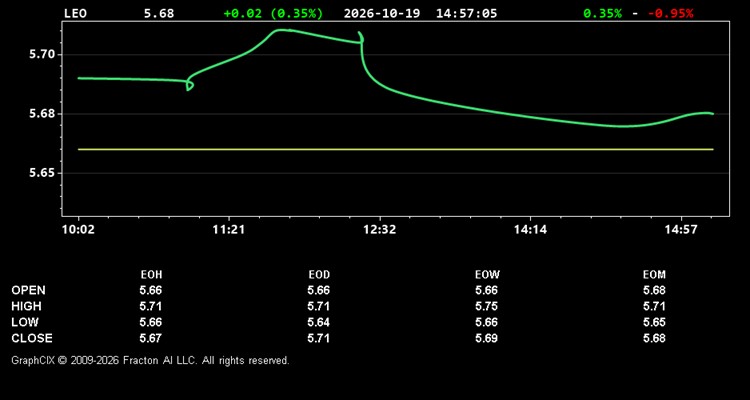Click the EOM low value 5.65

[654, 322]
